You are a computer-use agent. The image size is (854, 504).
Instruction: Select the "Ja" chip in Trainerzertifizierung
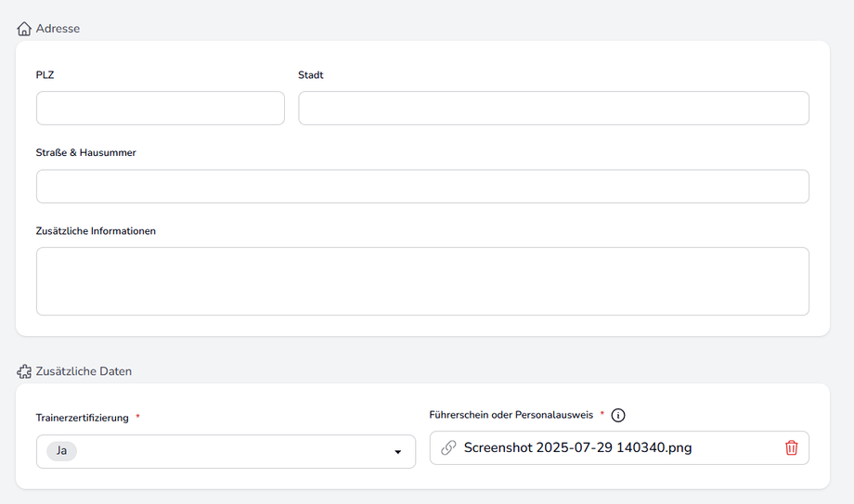(62, 451)
